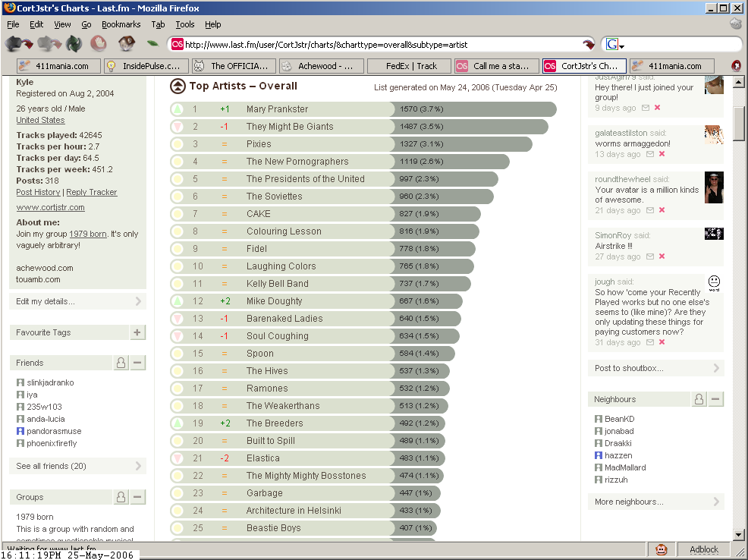Click the Go arrow beside the URL bar
The height and width of the screenshot is (560, 748).
pyautogui.click(x=588, y=44)
